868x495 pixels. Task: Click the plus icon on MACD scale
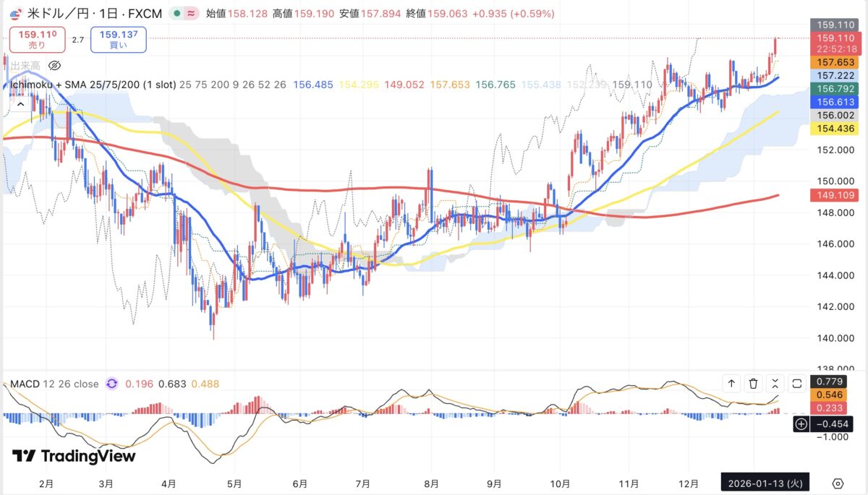(801, 424)
